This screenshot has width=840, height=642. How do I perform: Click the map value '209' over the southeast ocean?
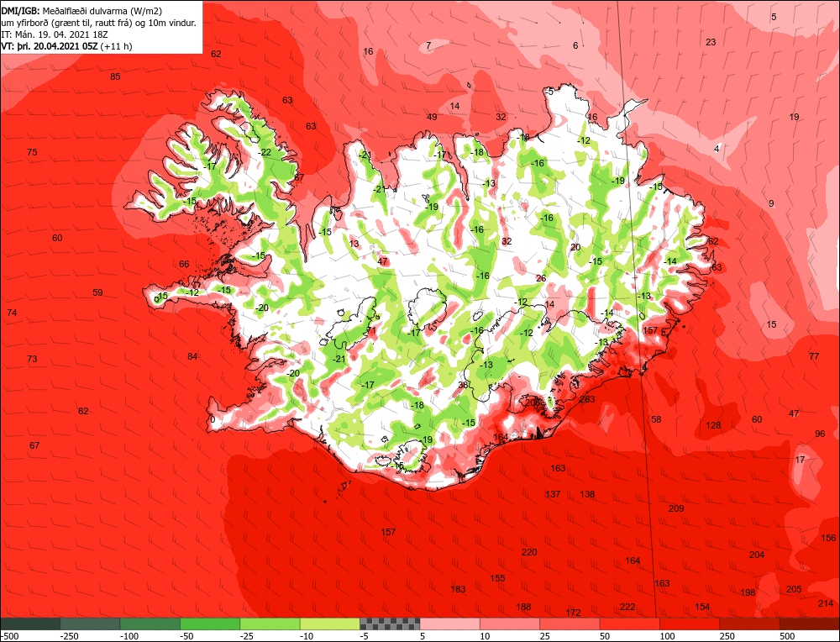click(x=676, y=508)
